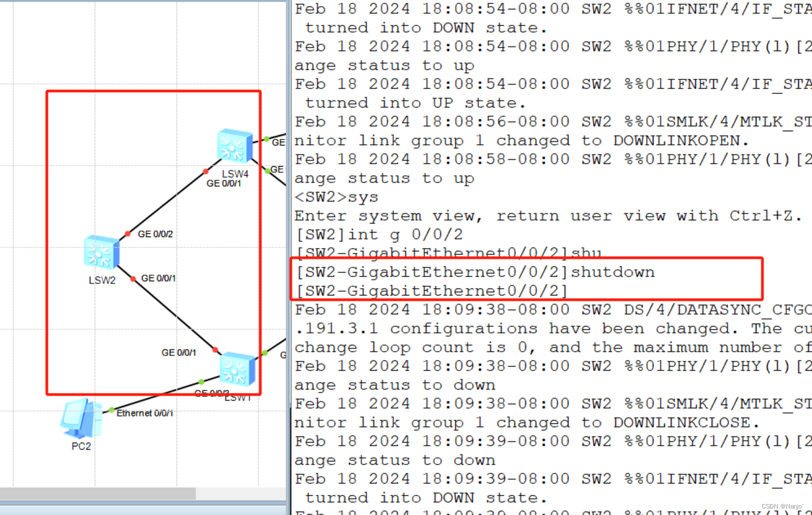This screenshot has width=812, height=515.
Task: Click the GE 0/0/2 port label near LSW2
Action: pos(155,234)
